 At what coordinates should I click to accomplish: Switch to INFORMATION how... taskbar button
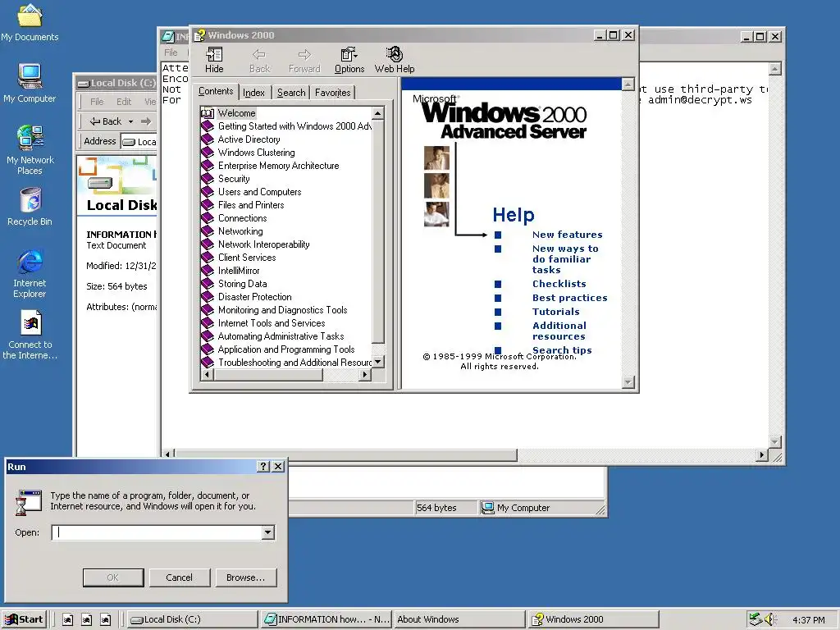pyautogui.click(x=326, y=619)
